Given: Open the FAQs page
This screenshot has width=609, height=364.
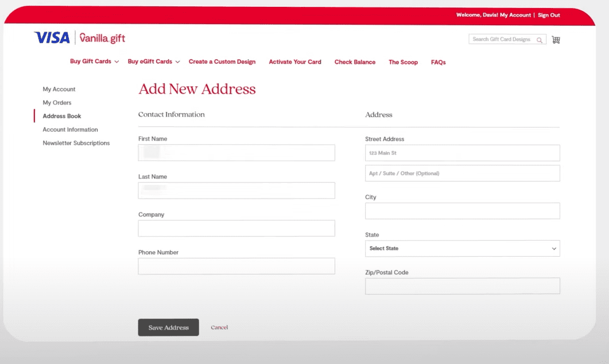Looking at the screenshot, I should pyautogui.click(x=438, y=62).
